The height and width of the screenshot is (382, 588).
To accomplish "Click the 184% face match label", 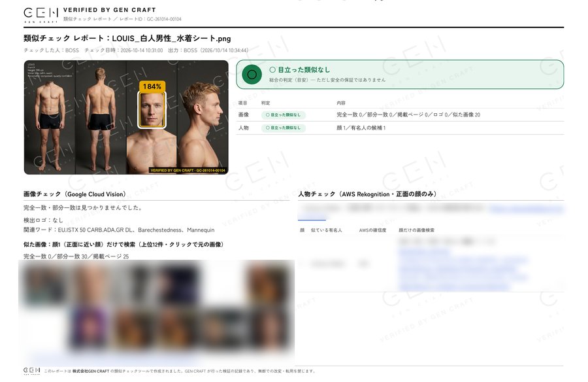I will click(152, 86).
